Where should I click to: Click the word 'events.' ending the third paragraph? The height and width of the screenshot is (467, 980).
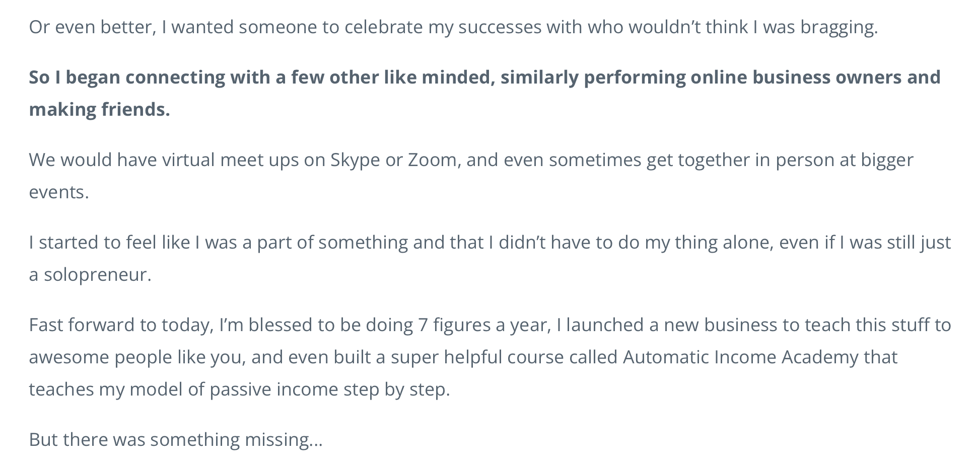point(59,192)
